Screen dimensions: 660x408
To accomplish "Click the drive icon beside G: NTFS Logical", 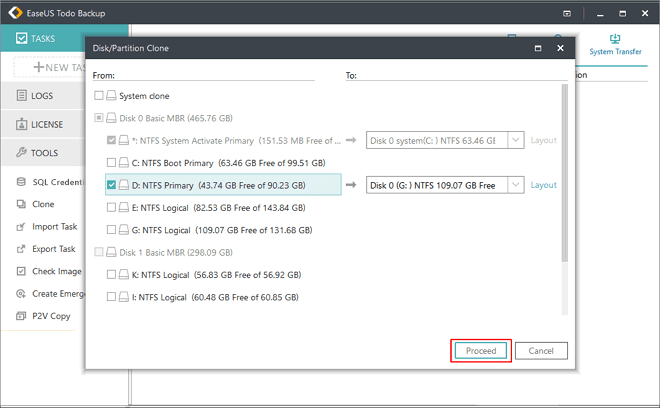I will tap(124, 229).
